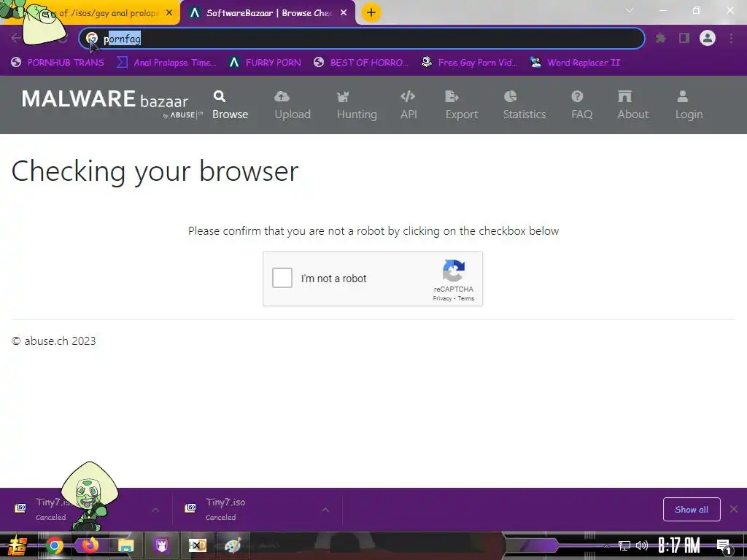Open Chrome from the taskbar
This screenshot has width=747, height=560.
[x=54, y=545]
